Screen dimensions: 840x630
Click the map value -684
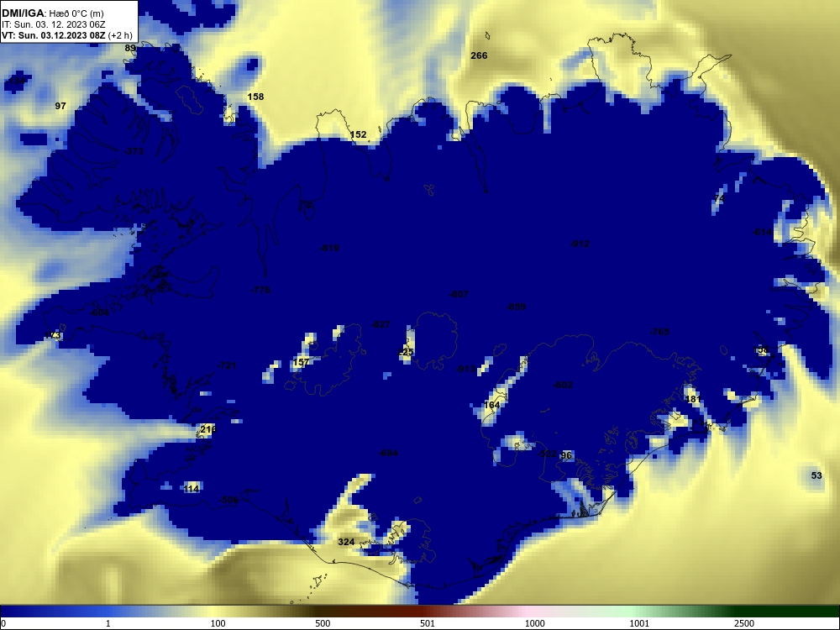pos(388,453)
